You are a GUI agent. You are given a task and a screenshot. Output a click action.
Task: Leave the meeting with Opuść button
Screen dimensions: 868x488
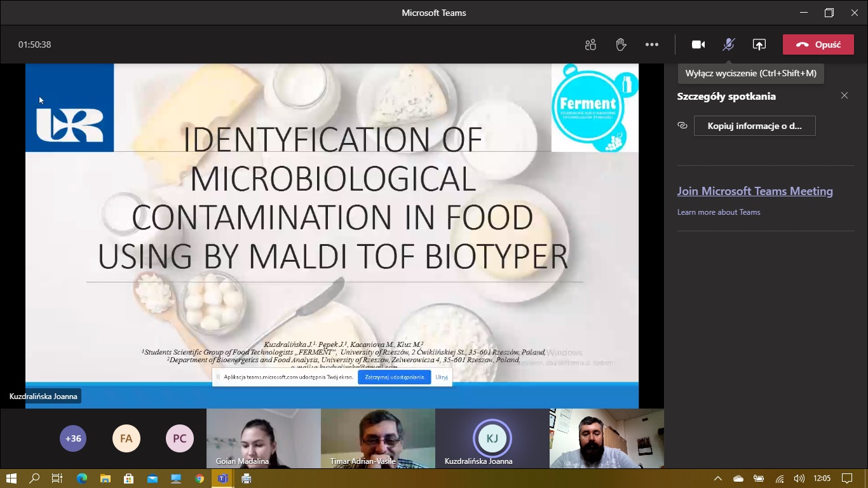(x=818, y=44)
